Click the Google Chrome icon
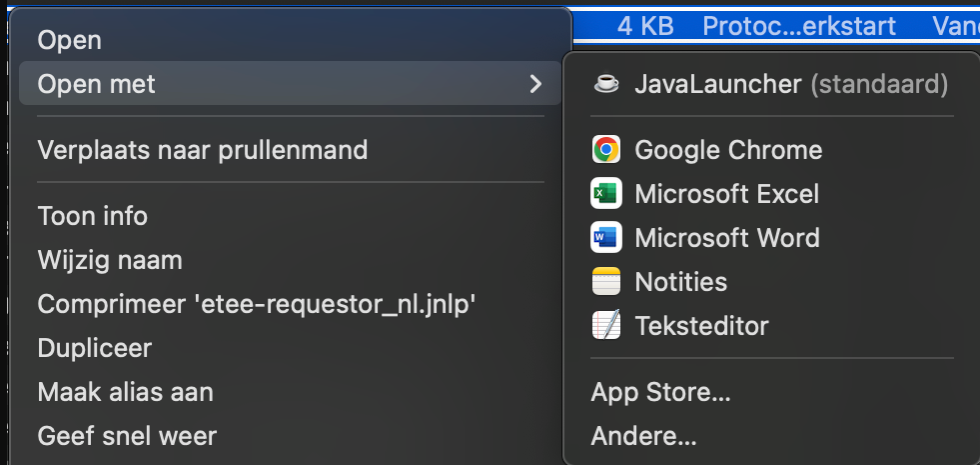Viewport: 980px width, 465px height. click(x=605, y=150)
